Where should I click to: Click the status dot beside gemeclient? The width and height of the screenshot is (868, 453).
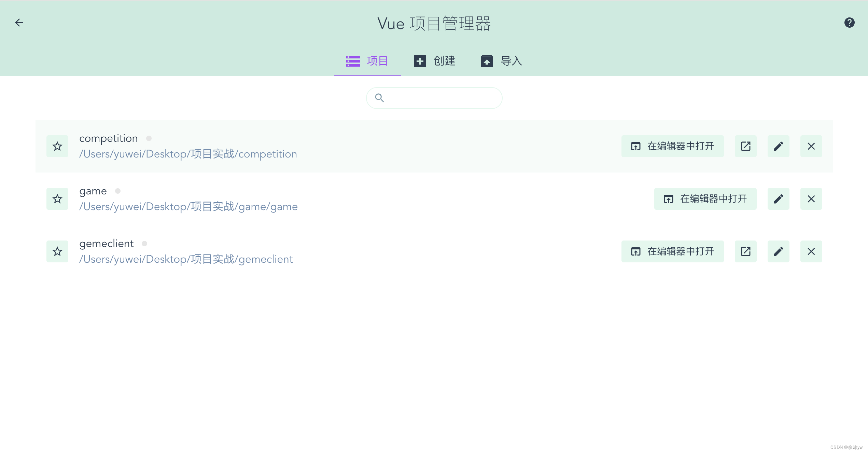pos(144,244)
